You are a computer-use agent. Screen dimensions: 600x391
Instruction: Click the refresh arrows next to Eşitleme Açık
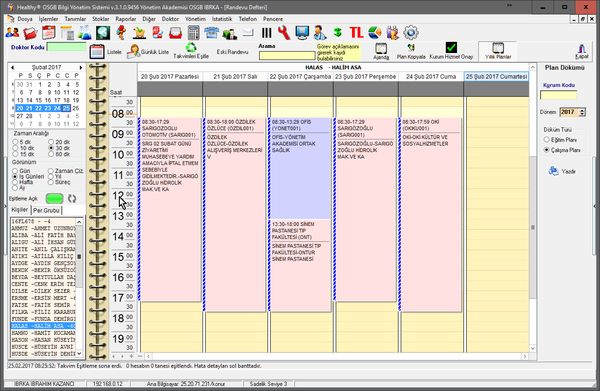[72, 199]
